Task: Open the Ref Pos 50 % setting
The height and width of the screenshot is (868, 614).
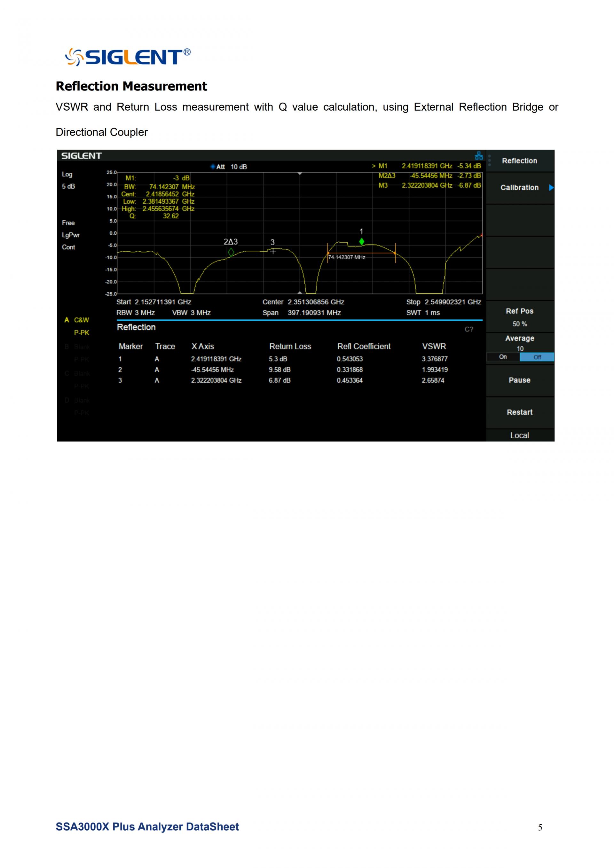Action: 519,317
